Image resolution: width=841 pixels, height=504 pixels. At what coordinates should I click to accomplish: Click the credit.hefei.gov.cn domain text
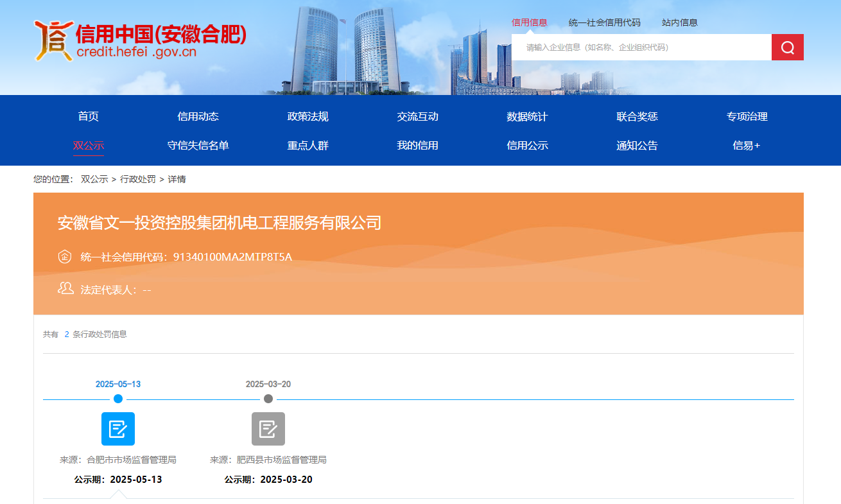[136, 53]
